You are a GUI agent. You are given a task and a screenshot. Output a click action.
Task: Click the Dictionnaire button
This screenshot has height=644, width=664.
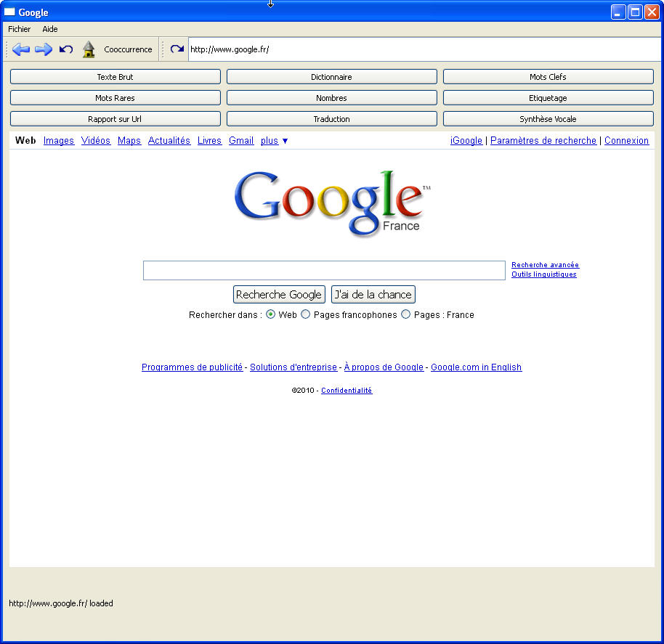point(331,76)
